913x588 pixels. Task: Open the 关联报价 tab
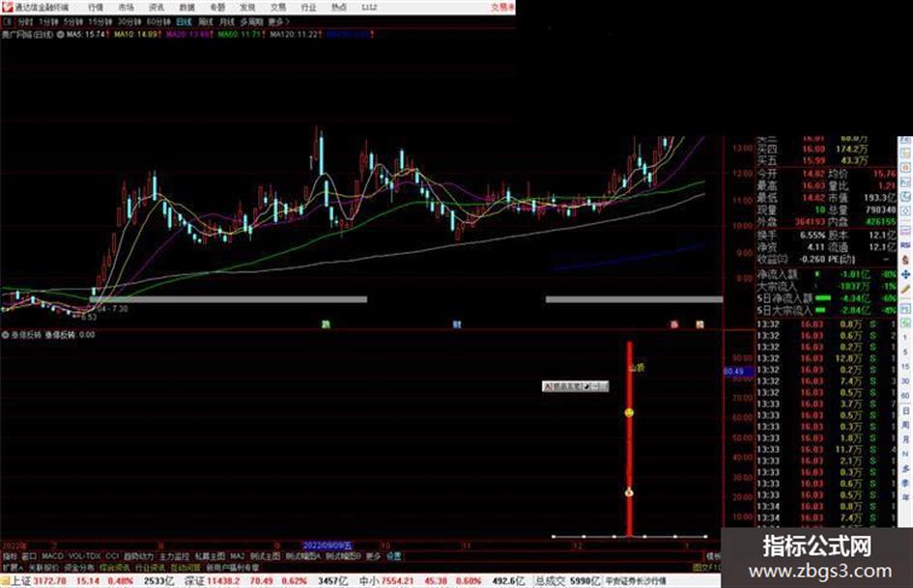click(x=43, y=568)
